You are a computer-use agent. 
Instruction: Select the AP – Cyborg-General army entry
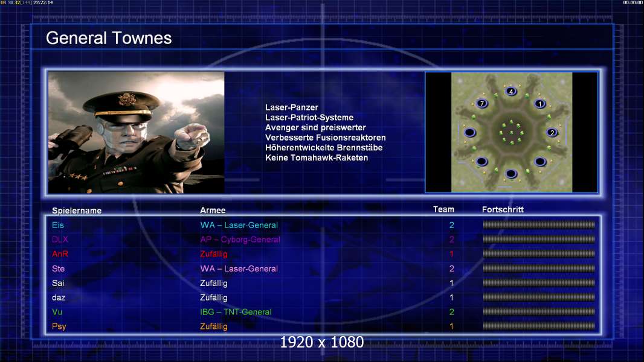click(x=240, y=240)
